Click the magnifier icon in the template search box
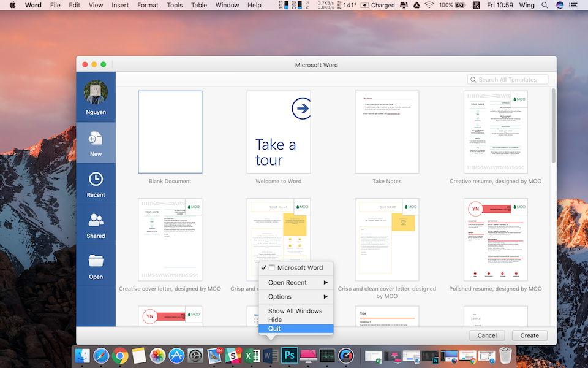This screenshot has width=588, height=368. (473, 80)
